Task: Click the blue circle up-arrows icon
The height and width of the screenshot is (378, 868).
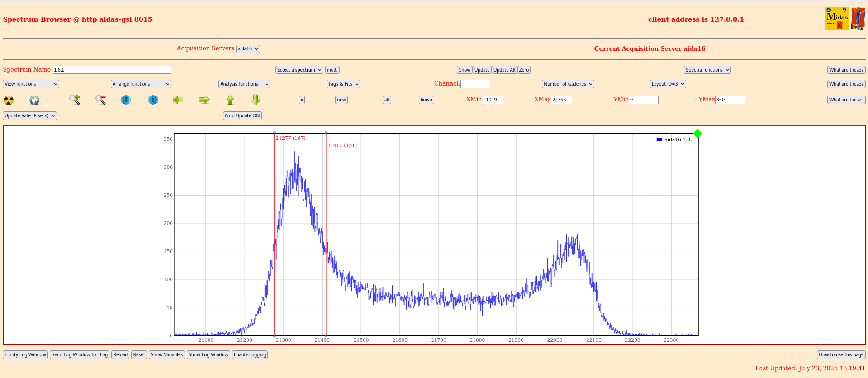Action: (x=153, y=100)
